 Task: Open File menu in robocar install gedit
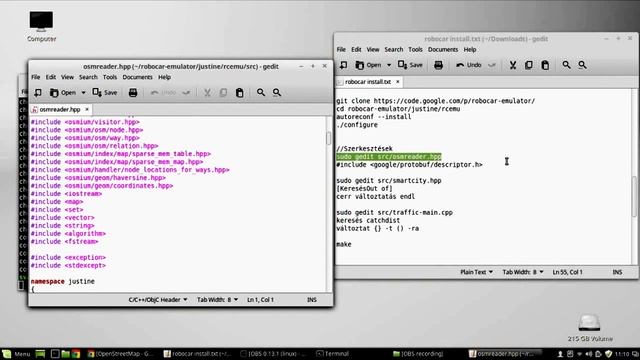click(x=341, y=49)
